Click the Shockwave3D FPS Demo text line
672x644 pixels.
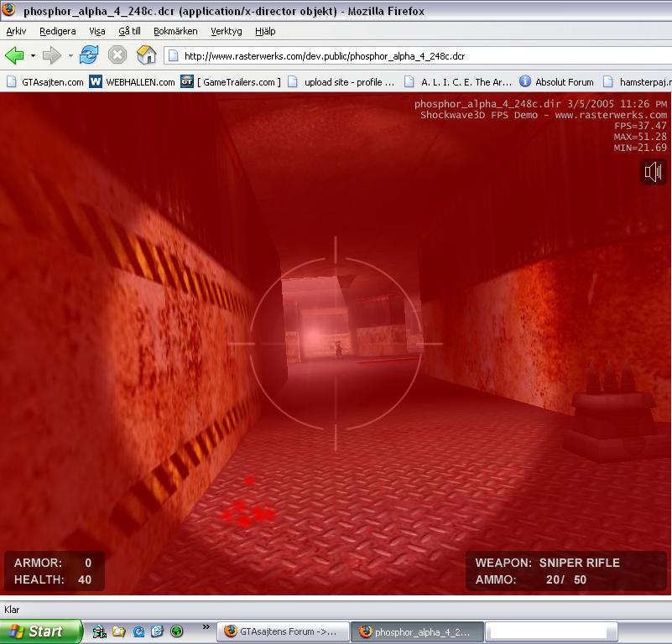point(544,115)
